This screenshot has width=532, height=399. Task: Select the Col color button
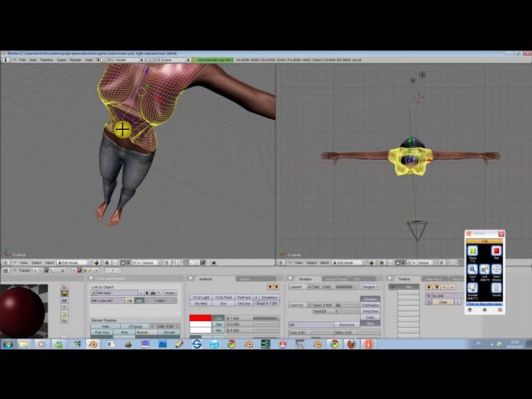(x=219, y=318)
